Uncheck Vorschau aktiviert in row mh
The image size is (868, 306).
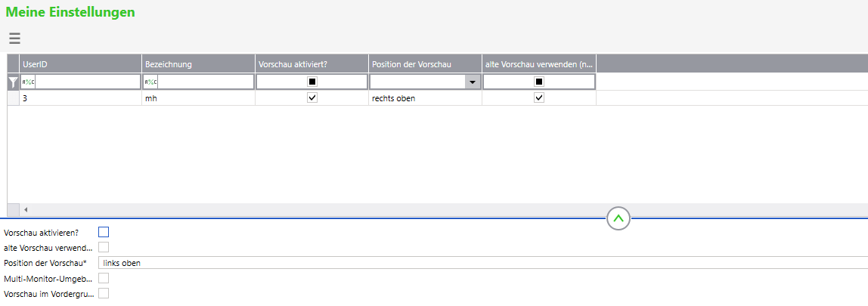(x=312, y=98)
